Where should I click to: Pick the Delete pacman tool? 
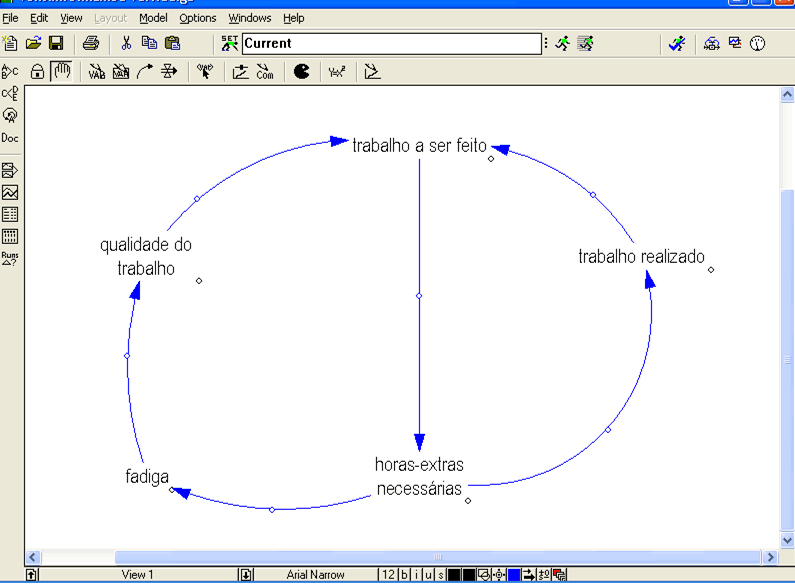pos(301,71)
